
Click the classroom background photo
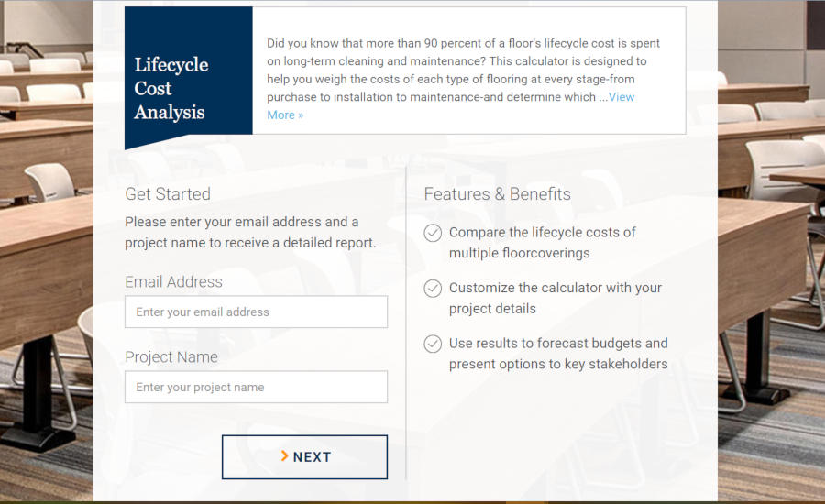pos(46,275)
